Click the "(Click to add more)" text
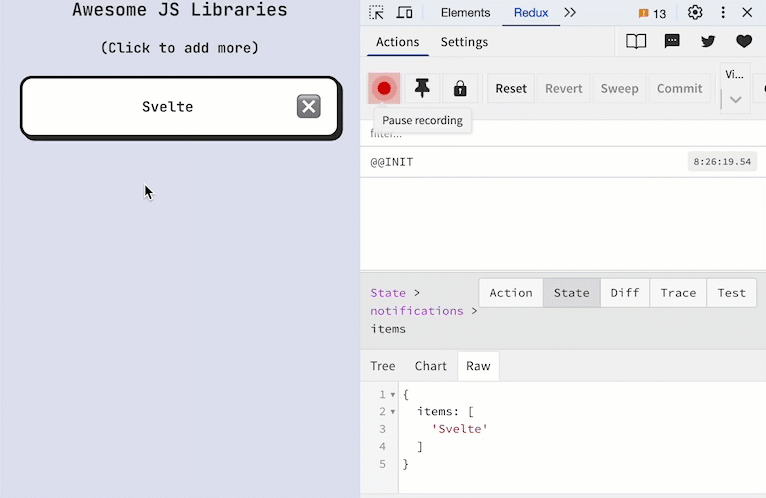This screenshot has height=498, width=766. pos(179,48)
